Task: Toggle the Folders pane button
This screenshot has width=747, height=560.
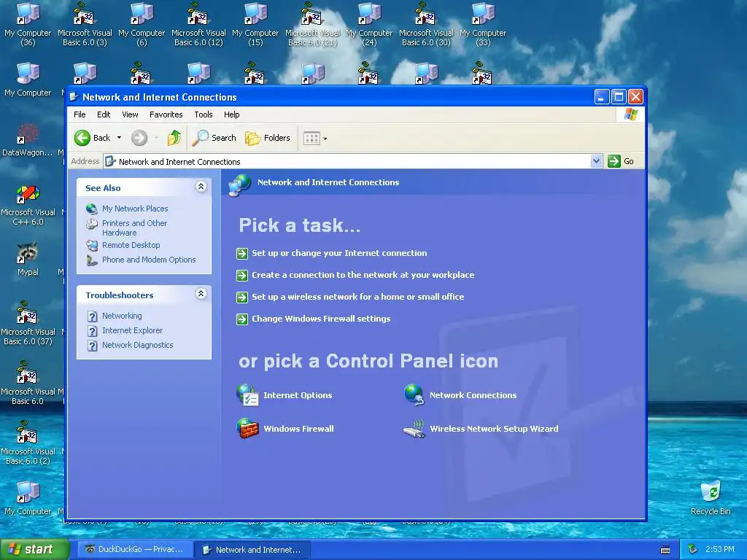Action: click(268, 138)
